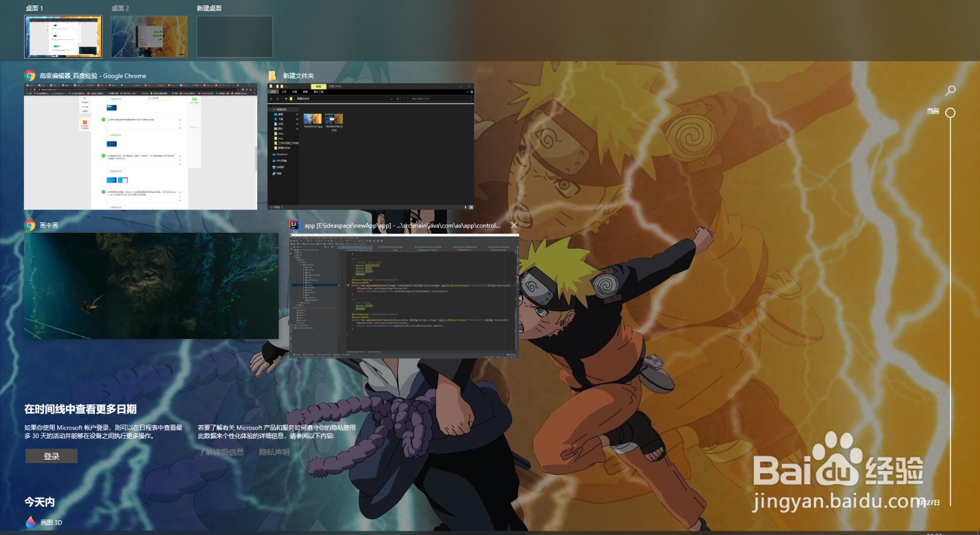This screenshot has height=535, width=980.
Task: Open the 隐私声明 privacy link
Action: click(x=274, y=452)
